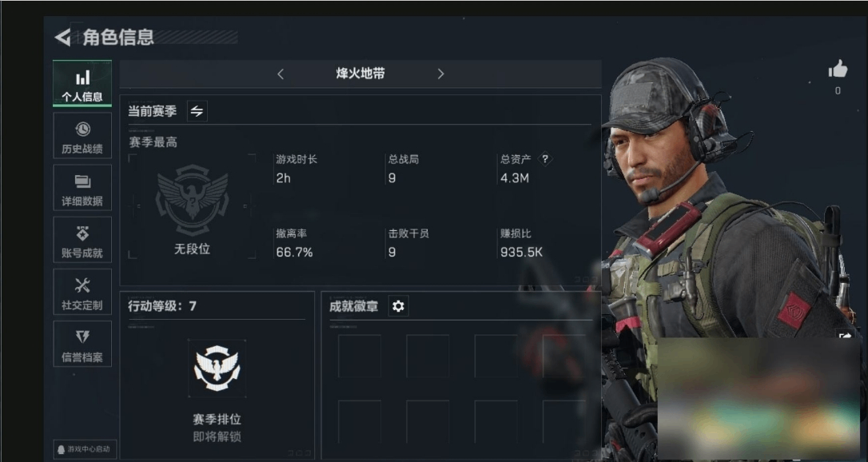Show the 总资产 question mark help
This screenshot has width=868, height=462.
point(545,159)
